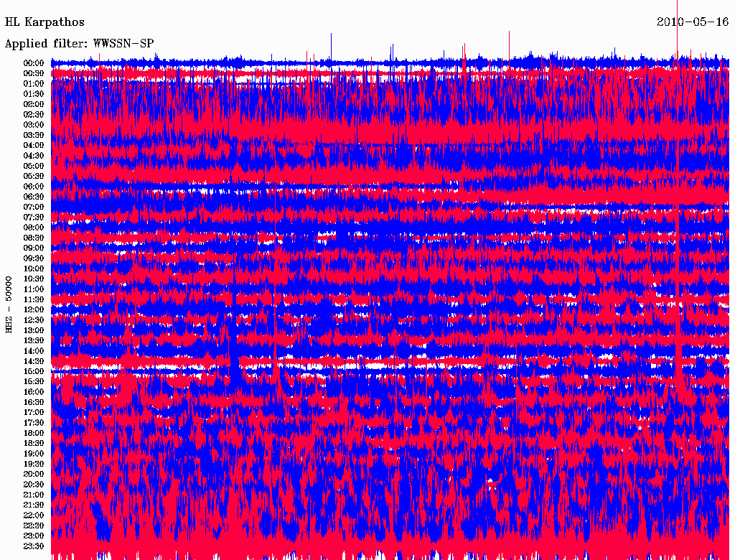735x560 pixels.
Task: Select the 07:30 time label
Action: (x=34, y=218)
